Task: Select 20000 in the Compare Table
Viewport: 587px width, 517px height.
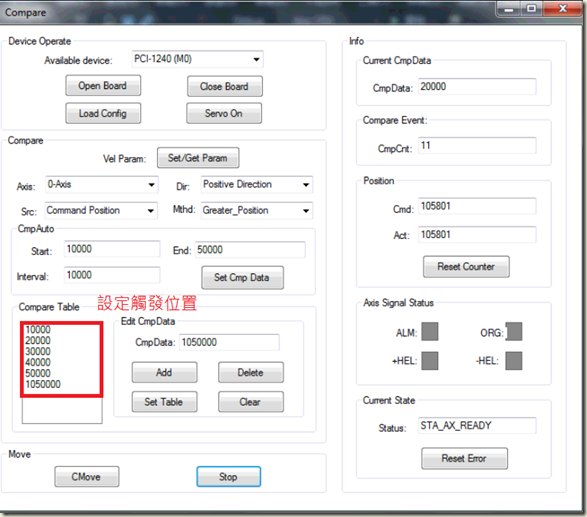Action: (x=38, y=340)
